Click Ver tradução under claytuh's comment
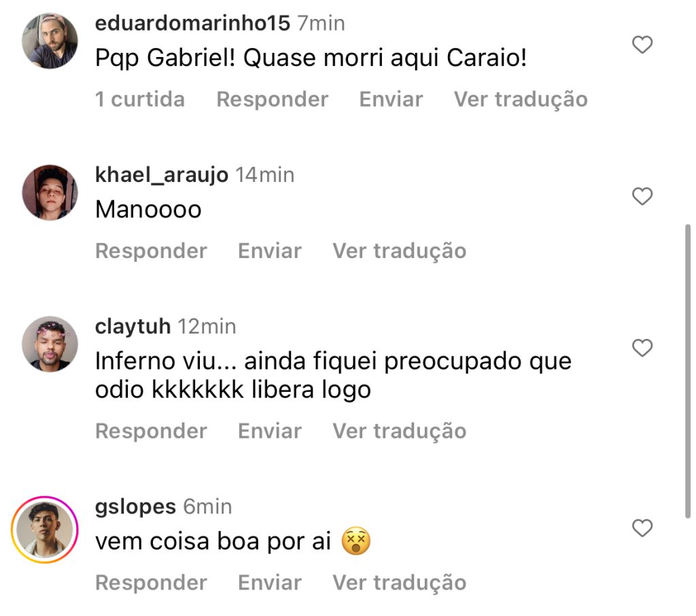The width and height of the screenshot is (696, 616). point(399,431)
